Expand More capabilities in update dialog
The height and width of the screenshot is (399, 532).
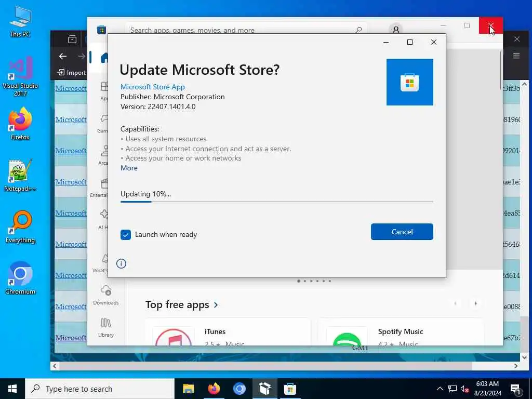coord(129,168)
